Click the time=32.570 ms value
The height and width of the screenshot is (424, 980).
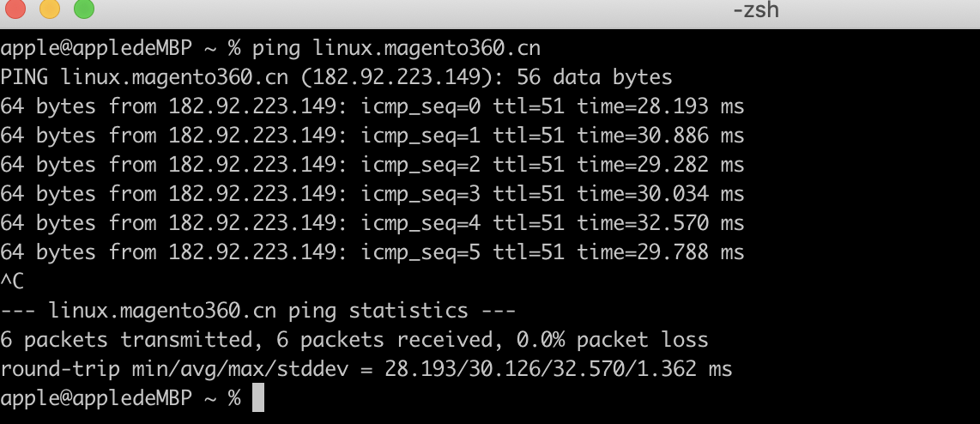[x=660, y=223]
